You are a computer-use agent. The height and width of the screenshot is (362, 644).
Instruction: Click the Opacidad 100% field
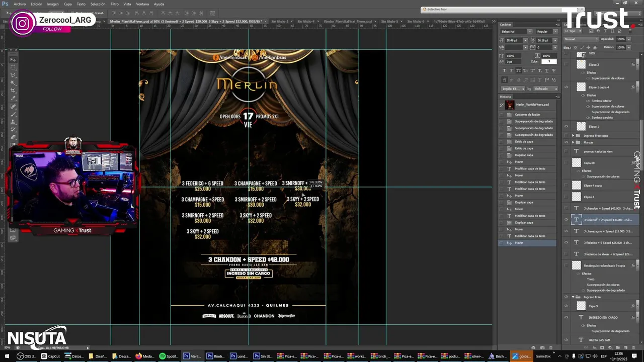point(621,39)
